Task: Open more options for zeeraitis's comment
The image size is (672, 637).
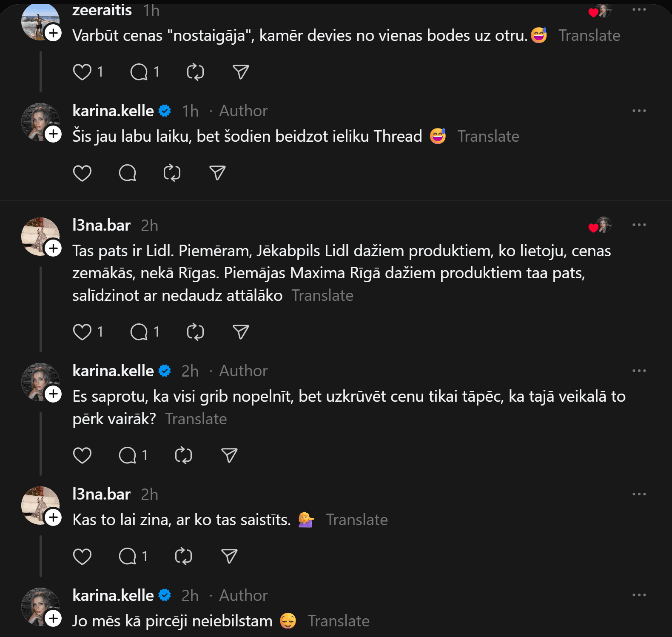Action: [639, 10]
